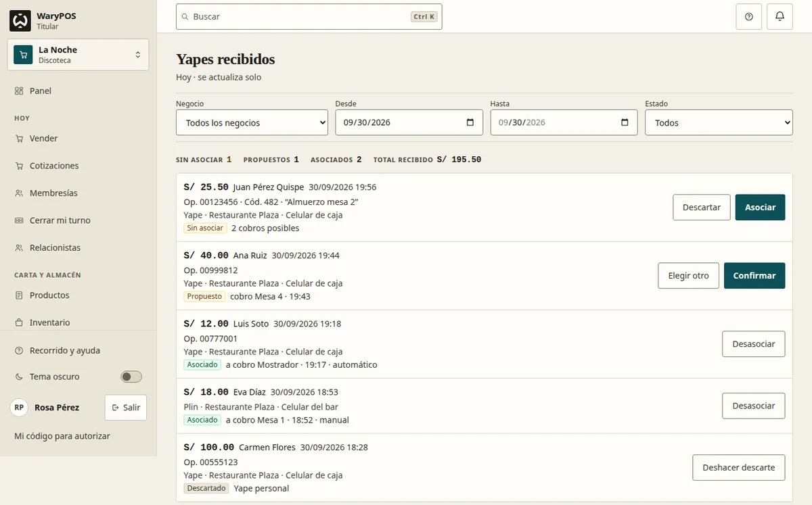Open the Negocio dropdown
This screenshot has width=812, height=505.
click(x=252, y=123)
